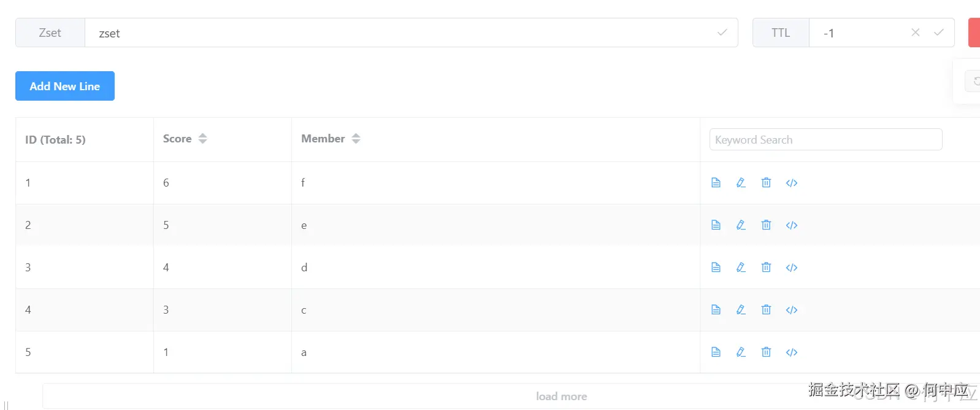Open command code icon for member c
Viewport: 980px width, 410px height.
click(792, 310)
